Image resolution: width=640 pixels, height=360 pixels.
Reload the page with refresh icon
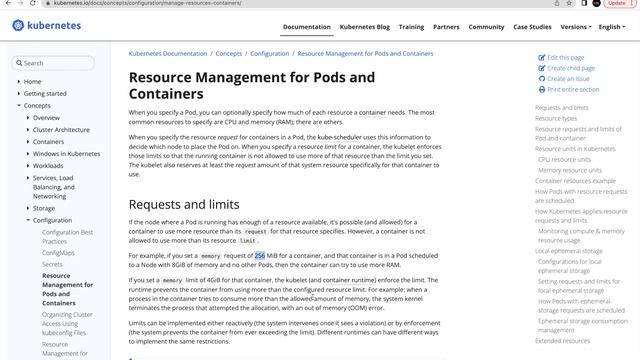tap(33, 3)
